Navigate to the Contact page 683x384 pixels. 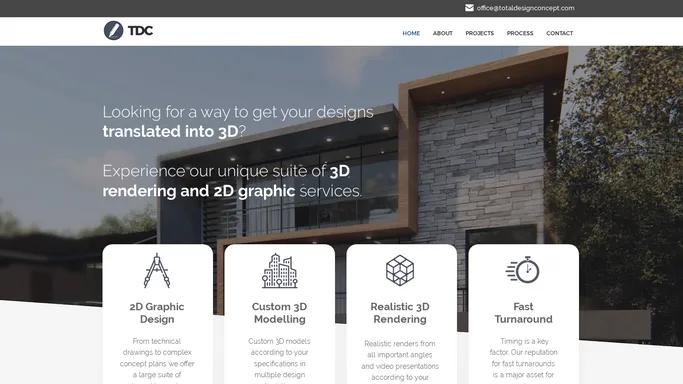(x=560, y=33)
